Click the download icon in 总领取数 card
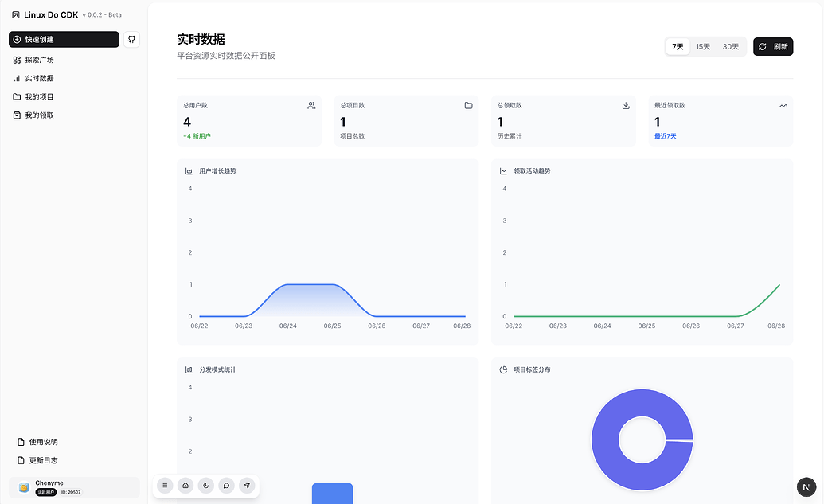This screenshot has width=824, height=504. (x=626, y=106)
